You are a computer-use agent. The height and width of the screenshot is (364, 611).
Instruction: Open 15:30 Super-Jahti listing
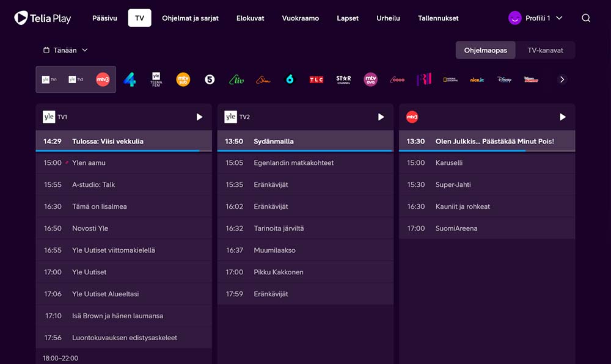click(x=487, y=184)
